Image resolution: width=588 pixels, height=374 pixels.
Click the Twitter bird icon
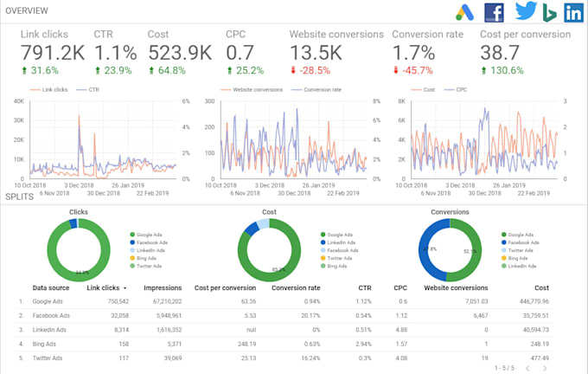(526, 11)
